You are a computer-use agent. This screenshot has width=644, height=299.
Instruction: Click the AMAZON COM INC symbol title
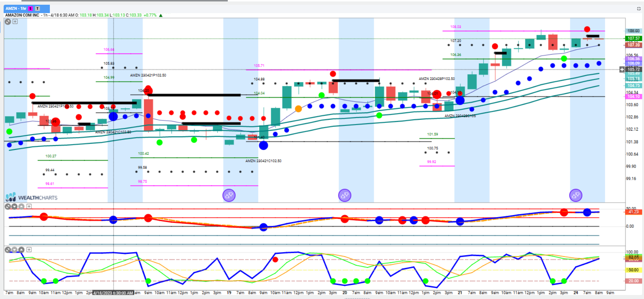(x=22, y=15)
